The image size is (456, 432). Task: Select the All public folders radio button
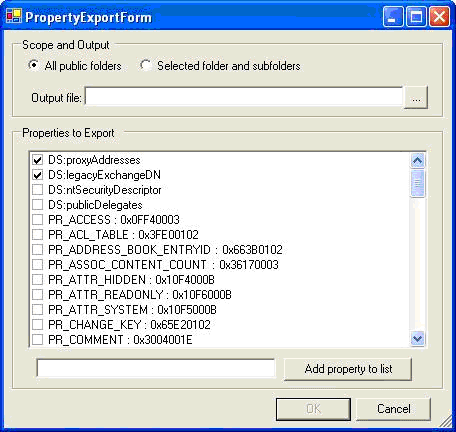tap(33, 65)
